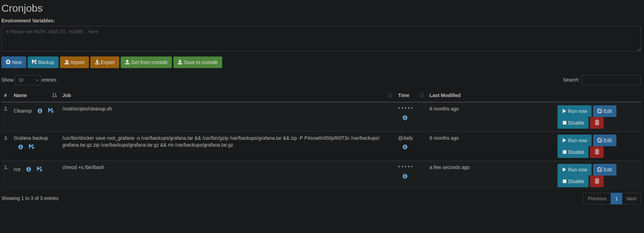Disable the Grafana backup cronjob
644x233 pixels.
coord(573,152)
